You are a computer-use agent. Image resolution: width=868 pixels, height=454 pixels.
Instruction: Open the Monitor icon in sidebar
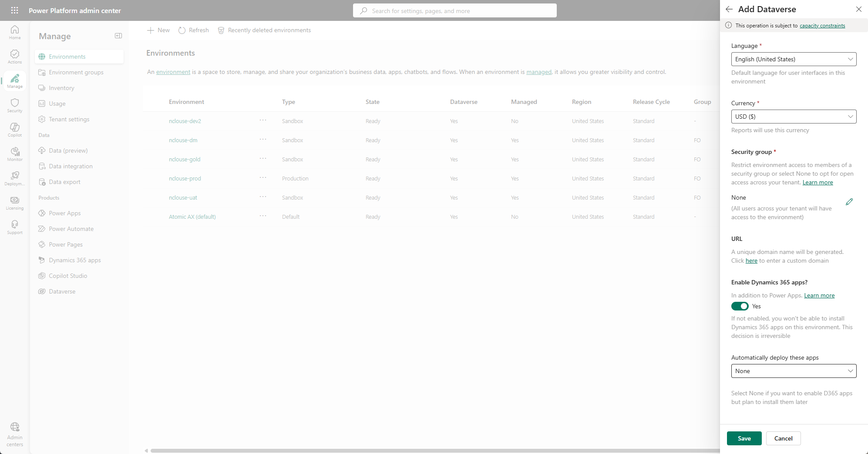[x=15, y=154]
